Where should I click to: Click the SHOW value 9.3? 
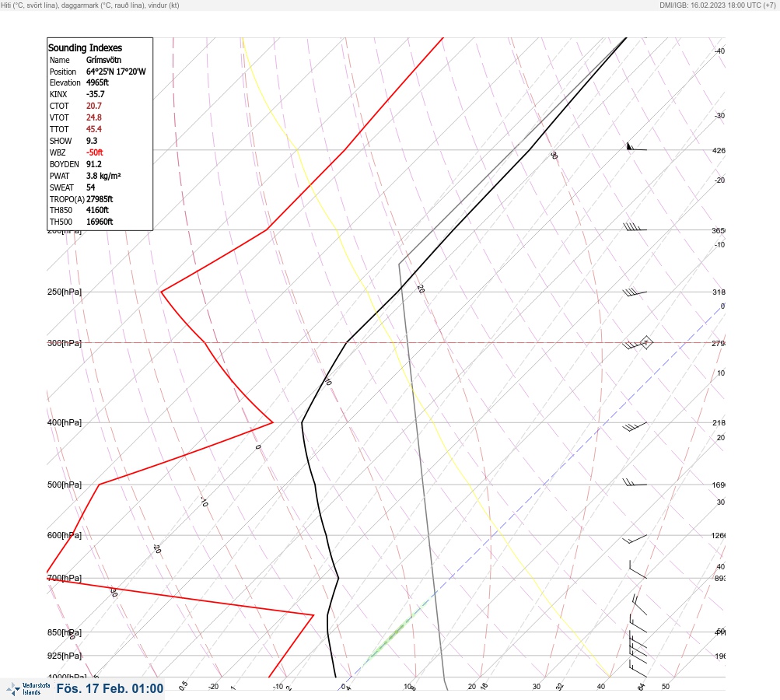(92, 141)
